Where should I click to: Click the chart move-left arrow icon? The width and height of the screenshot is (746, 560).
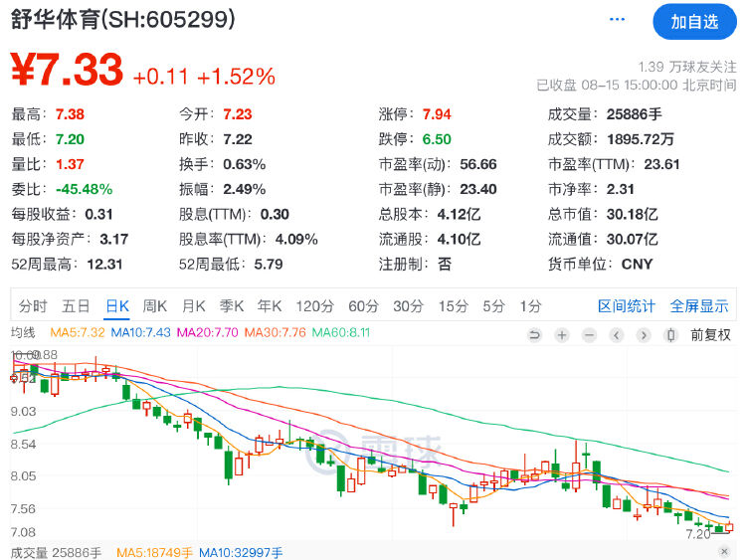(x=617, y=335)
